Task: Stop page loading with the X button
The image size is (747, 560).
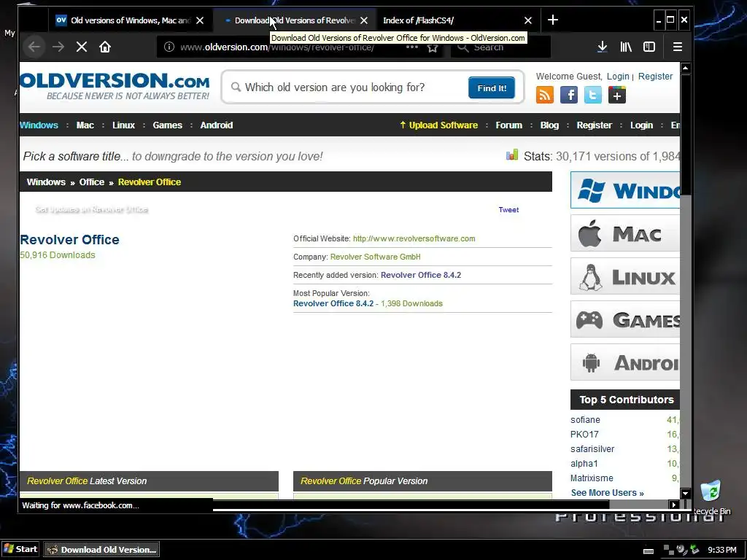Action: (x=82, y=47)
